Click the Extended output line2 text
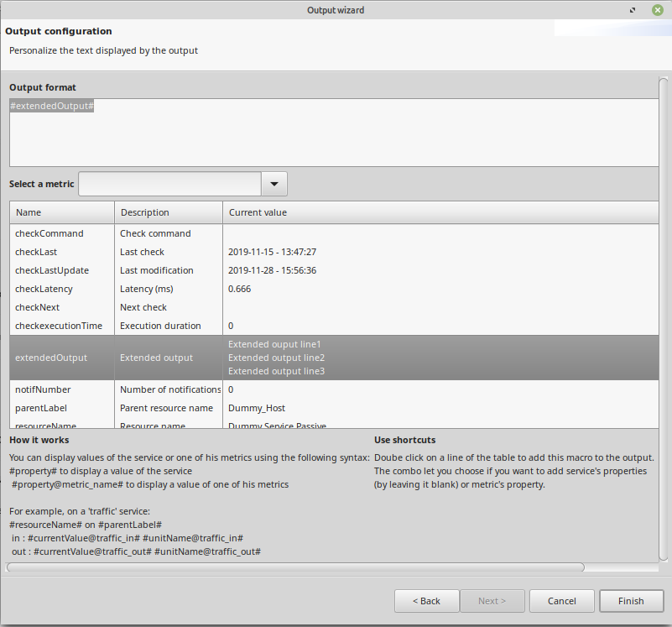The width and height of the screenshot is (672, 627). click(276, 358)
